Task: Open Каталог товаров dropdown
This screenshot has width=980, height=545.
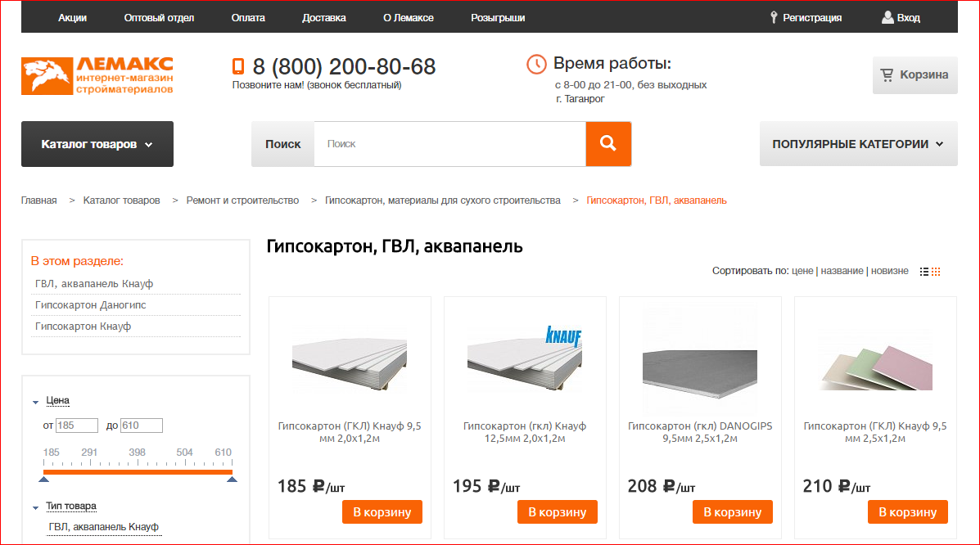Action: click(x=97, y=144)
